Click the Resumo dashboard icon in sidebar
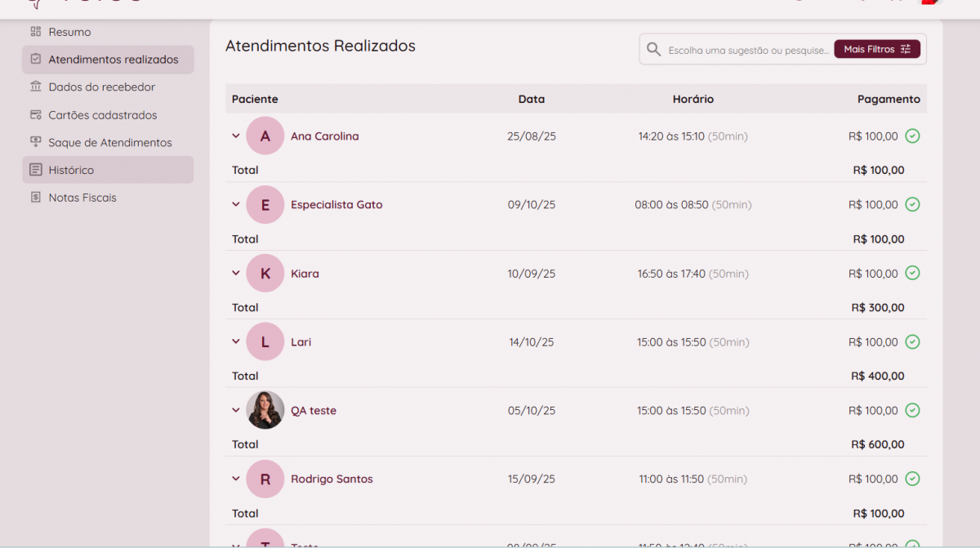Screen dimensions: 980x548 click(35, 32)
